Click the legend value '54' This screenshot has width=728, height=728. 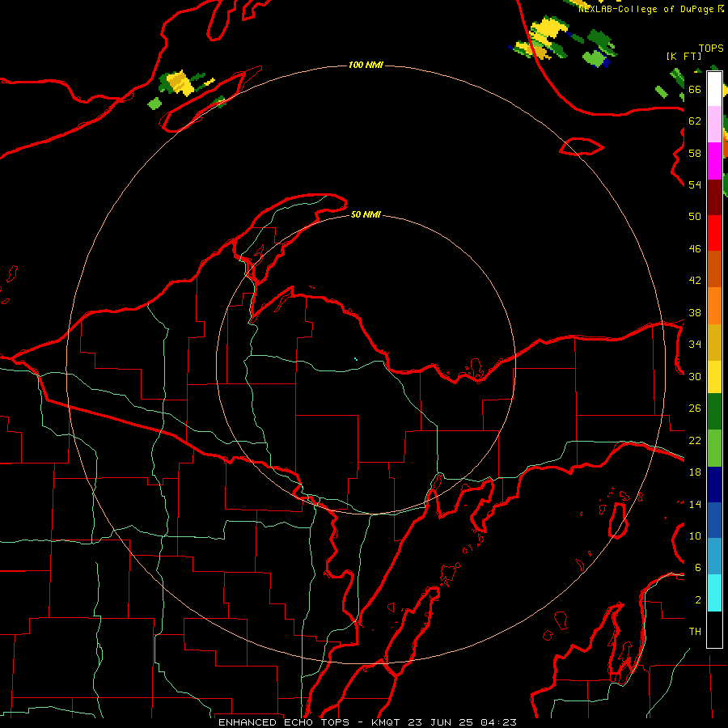tap(695, 184)
